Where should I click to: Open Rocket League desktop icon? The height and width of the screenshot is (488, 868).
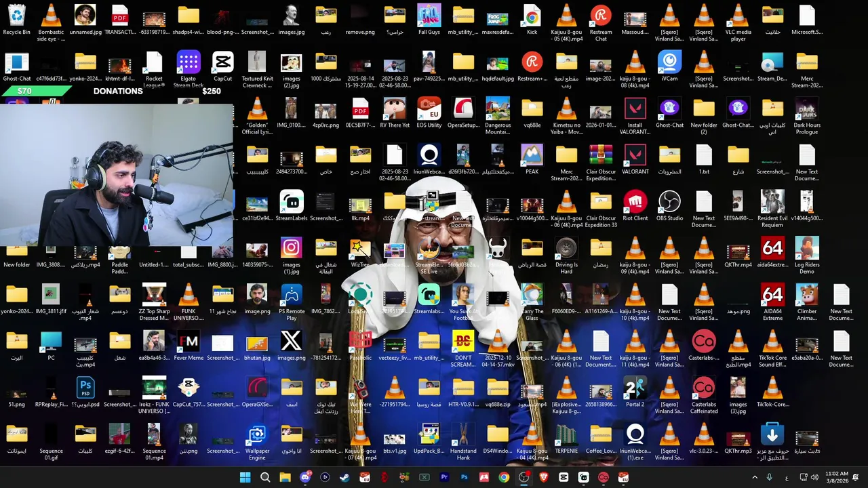coord(154,70)
